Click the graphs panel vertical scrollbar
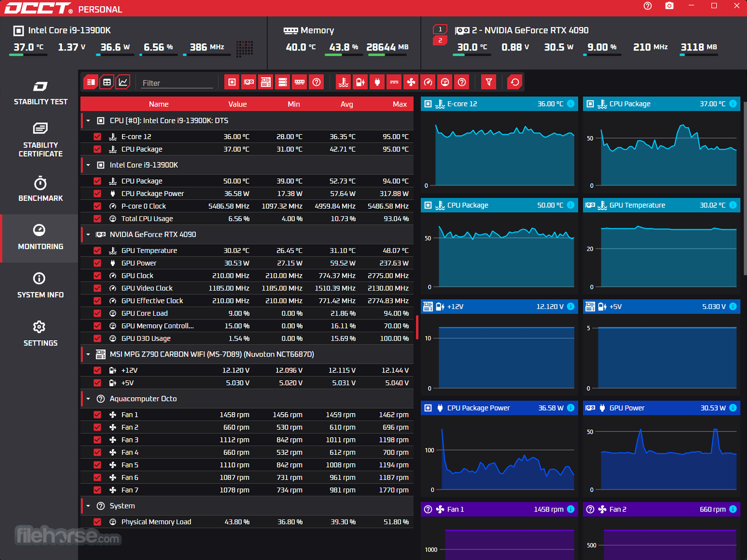 (x=745, y=188)
